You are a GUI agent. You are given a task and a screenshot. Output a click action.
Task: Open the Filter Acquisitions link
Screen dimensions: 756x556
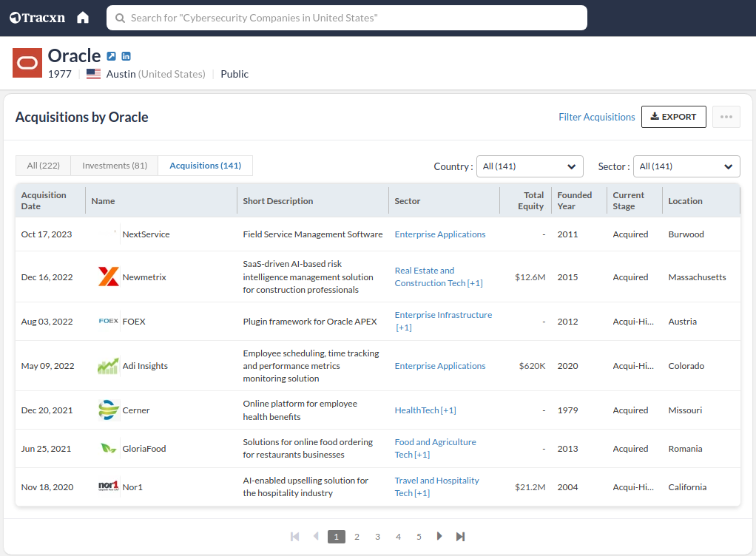click(596, 117)
